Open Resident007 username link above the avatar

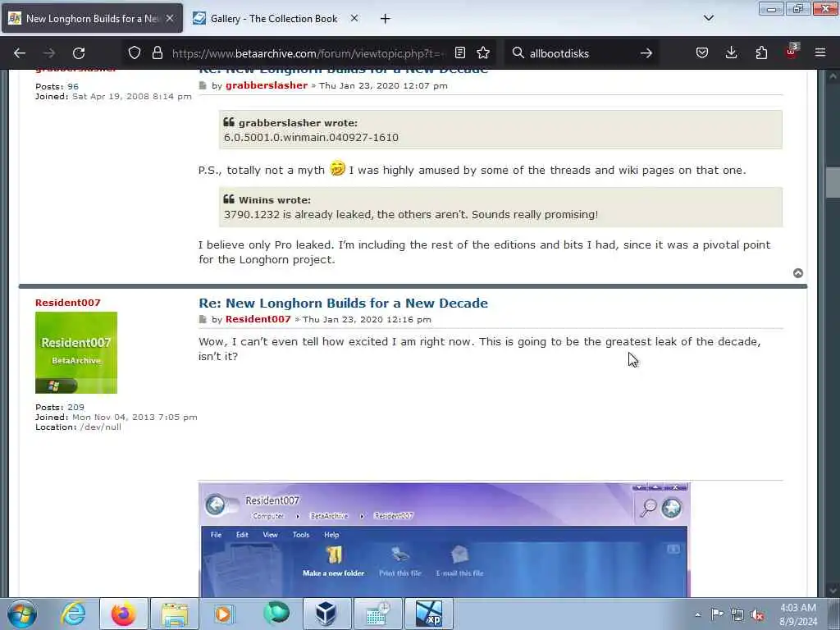click(67, 303)
